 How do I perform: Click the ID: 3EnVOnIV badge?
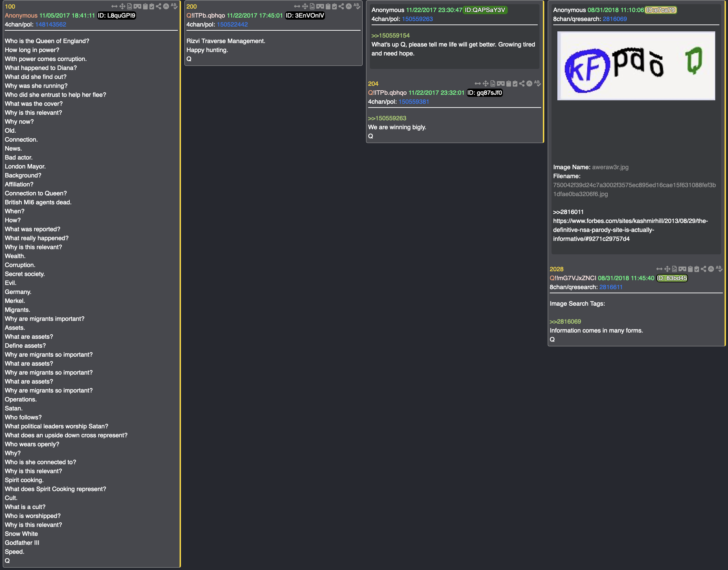[x=305, y=16]
